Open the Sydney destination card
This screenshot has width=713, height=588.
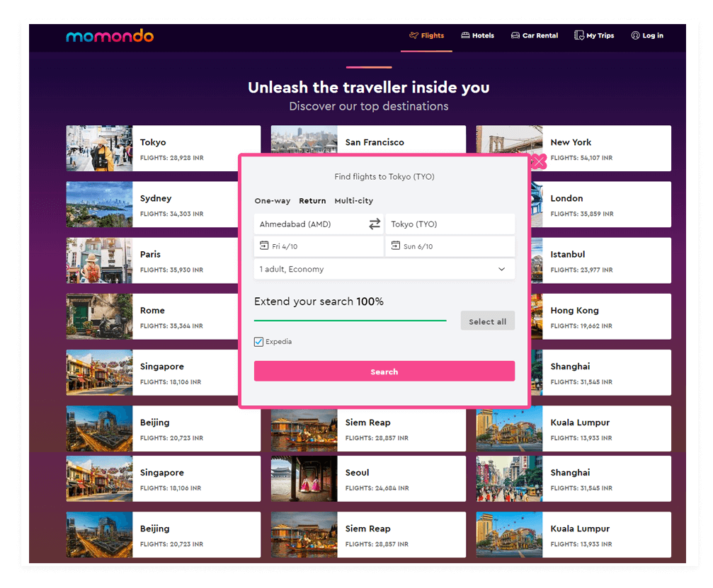pos(152,204)
